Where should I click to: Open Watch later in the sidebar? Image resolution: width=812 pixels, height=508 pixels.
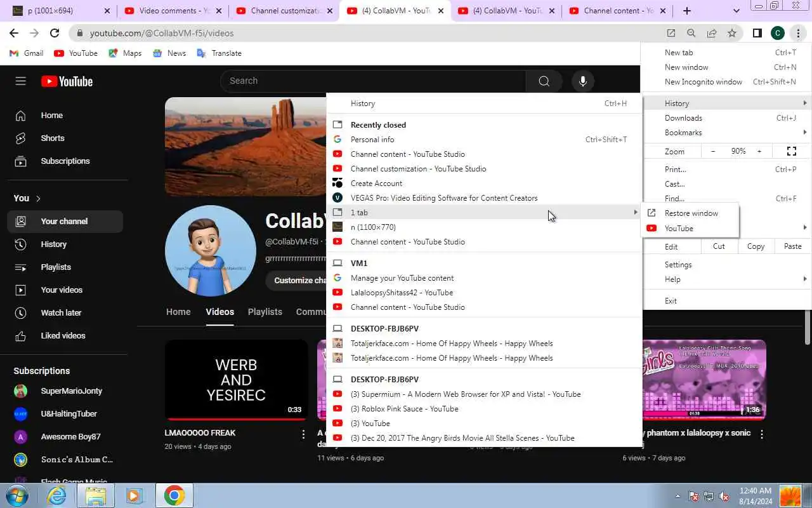[65, 313]
